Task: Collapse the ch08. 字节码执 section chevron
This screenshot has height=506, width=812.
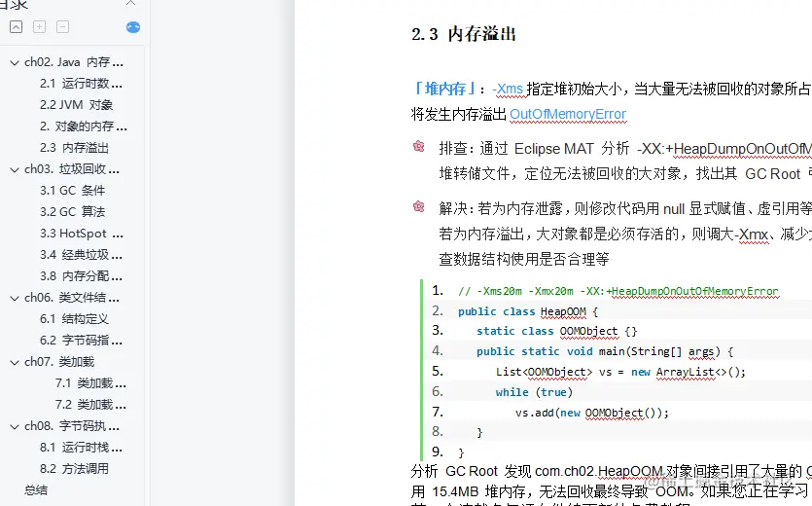Action: coord(15,426)
